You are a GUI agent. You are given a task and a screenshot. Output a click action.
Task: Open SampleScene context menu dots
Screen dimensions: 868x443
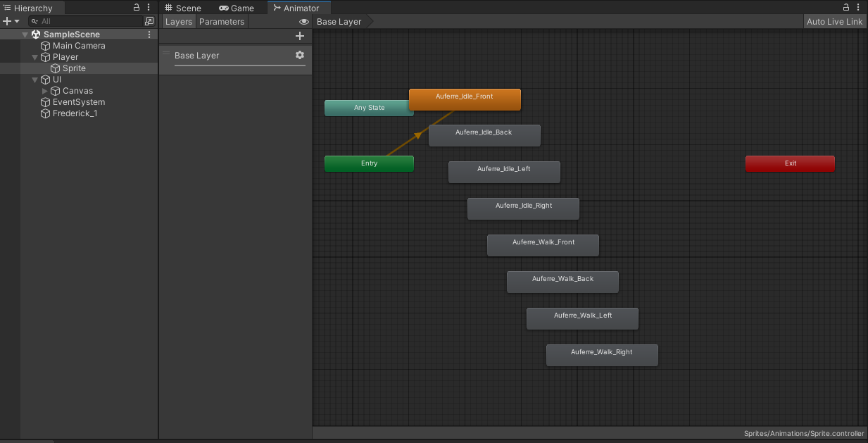(149, 35)
